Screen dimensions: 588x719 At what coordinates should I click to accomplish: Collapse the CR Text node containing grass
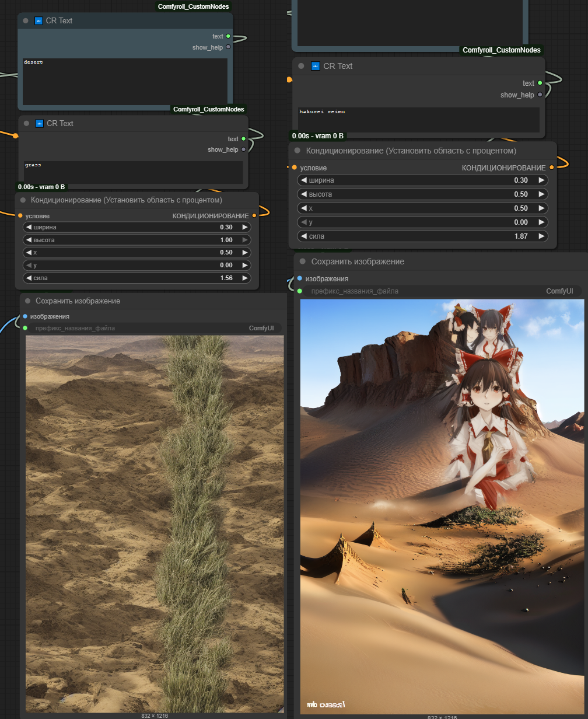[26, 123]
